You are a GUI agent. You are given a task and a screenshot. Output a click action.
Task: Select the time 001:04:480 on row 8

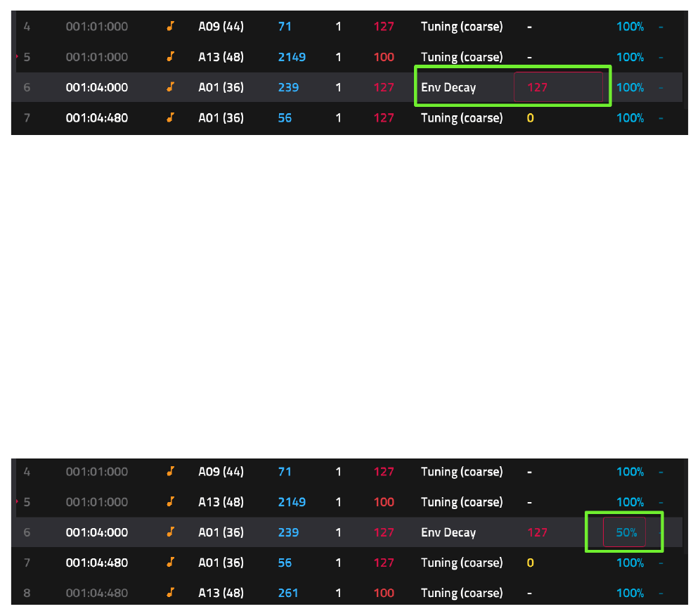tap(97, 593)
